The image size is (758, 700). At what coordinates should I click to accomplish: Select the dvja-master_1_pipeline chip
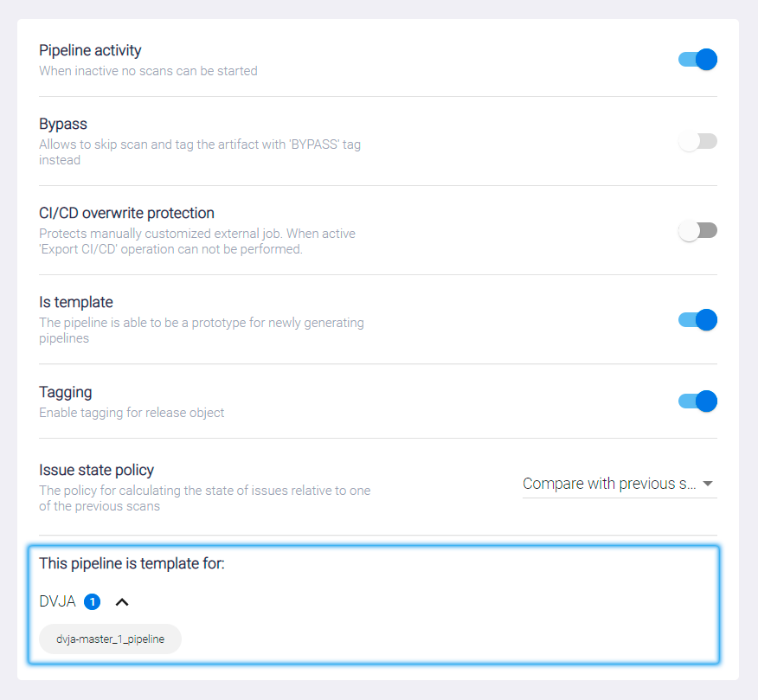click(x=111, y=639)
